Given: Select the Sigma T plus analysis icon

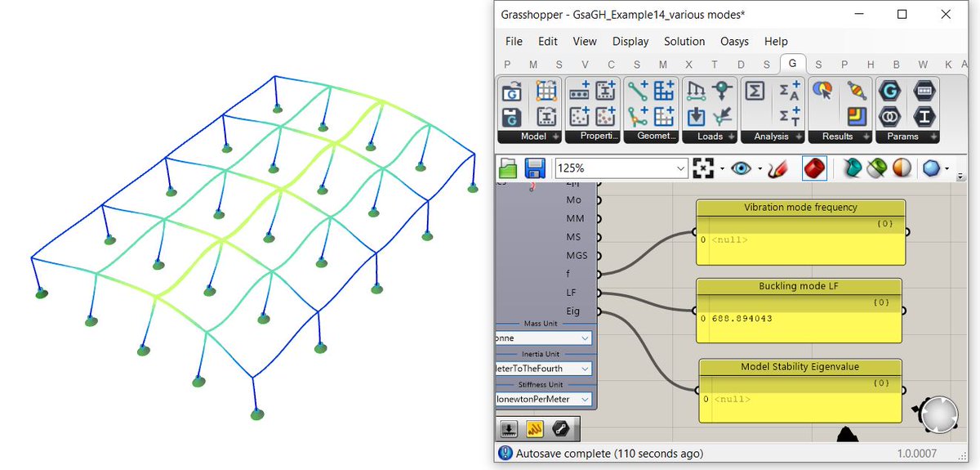Looking at the screenshot, I should click(789, 116).
